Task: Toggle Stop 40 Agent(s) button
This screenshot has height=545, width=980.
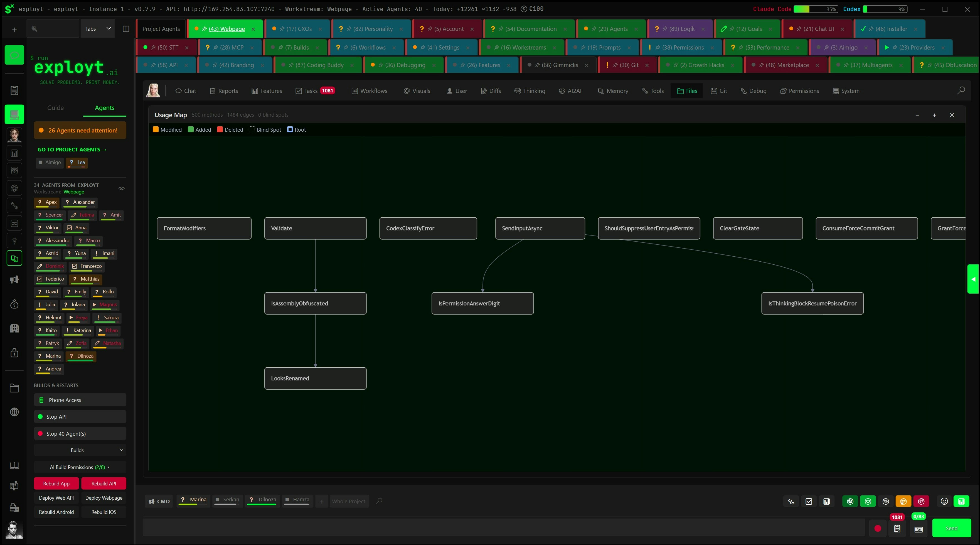Action: (x=80, y=433)
